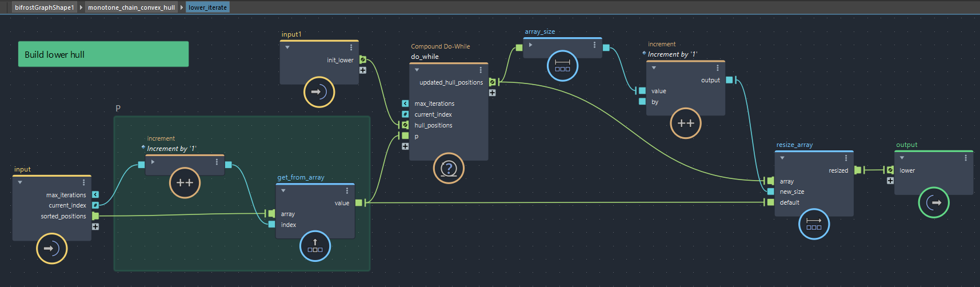Click the resize_array node circular icon
The image size is (980, 287).
click(x=813, y=224)
